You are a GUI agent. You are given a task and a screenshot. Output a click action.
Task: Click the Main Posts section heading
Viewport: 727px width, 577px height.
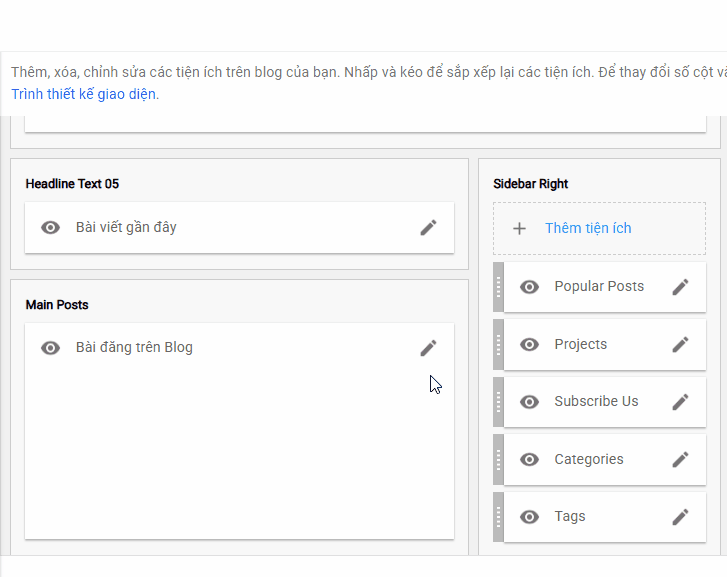pyautogui.click(x=57, y=305)
